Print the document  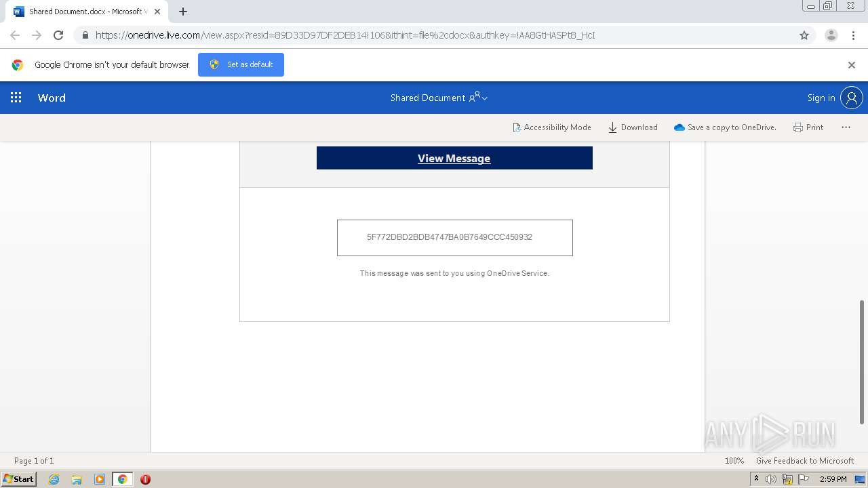[x=808, y=127]
